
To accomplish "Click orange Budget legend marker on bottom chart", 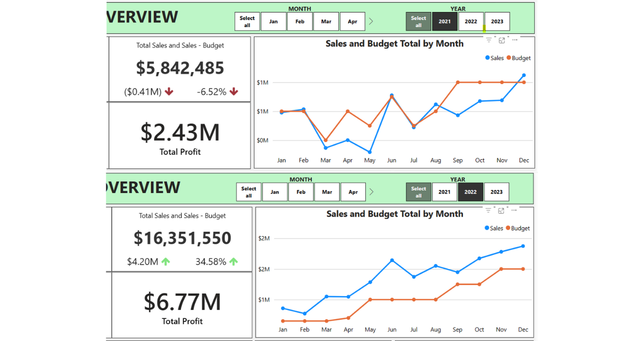I will pos(508,228).
